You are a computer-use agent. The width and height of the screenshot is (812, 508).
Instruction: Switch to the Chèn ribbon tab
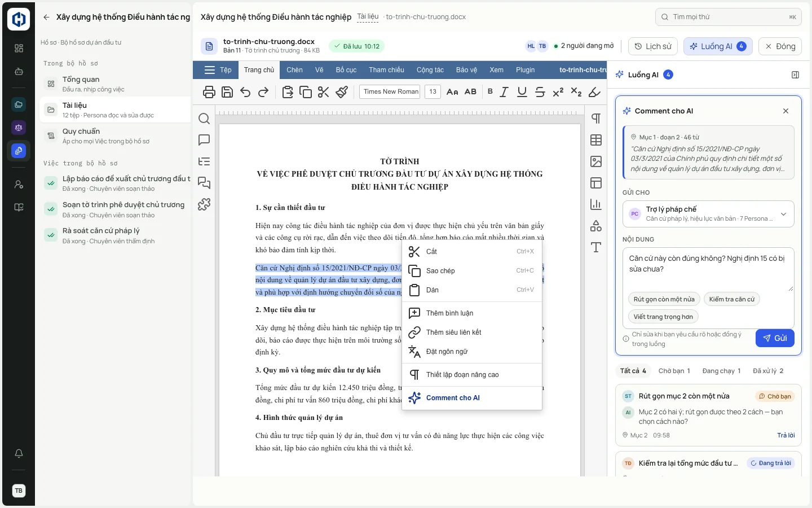pyautogui.click(x=294, y=70)
